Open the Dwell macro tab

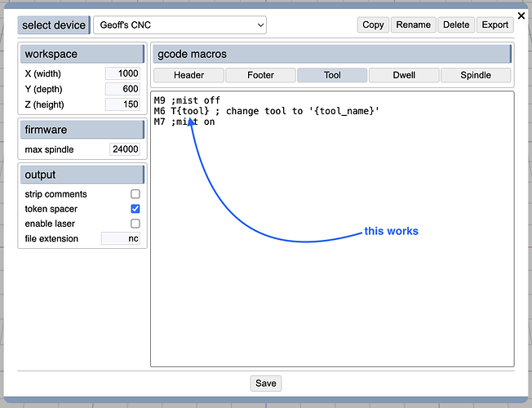pyautogui.click(x=404, y=75)
